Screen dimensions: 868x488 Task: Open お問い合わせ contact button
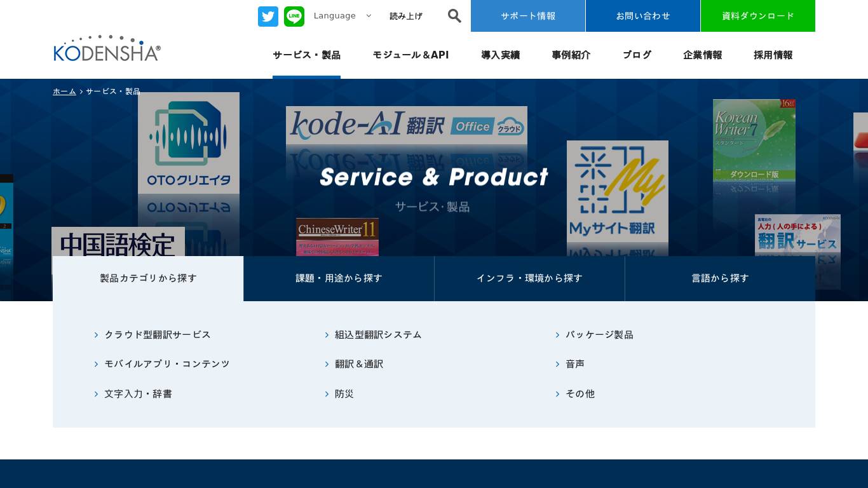(643, 16)
